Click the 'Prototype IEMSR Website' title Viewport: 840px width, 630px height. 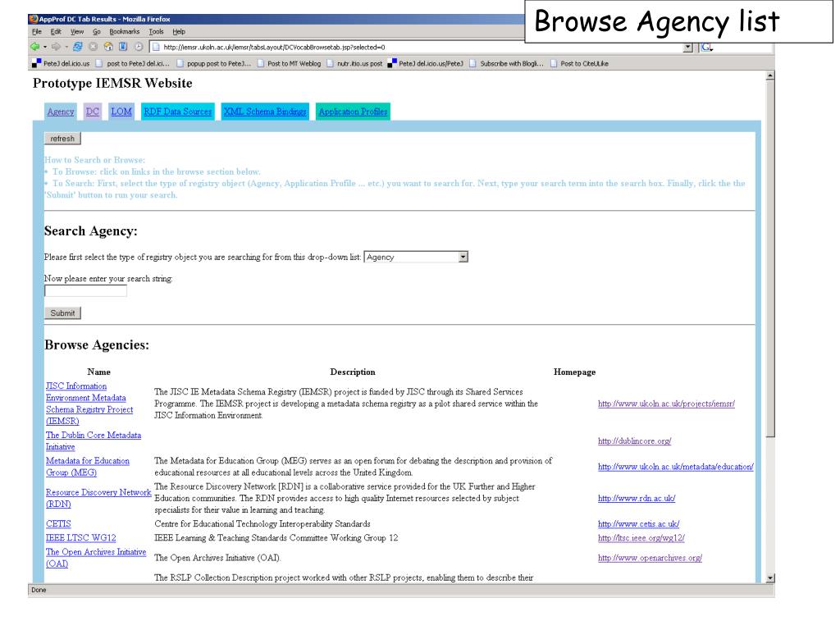(x=112, y=84)
